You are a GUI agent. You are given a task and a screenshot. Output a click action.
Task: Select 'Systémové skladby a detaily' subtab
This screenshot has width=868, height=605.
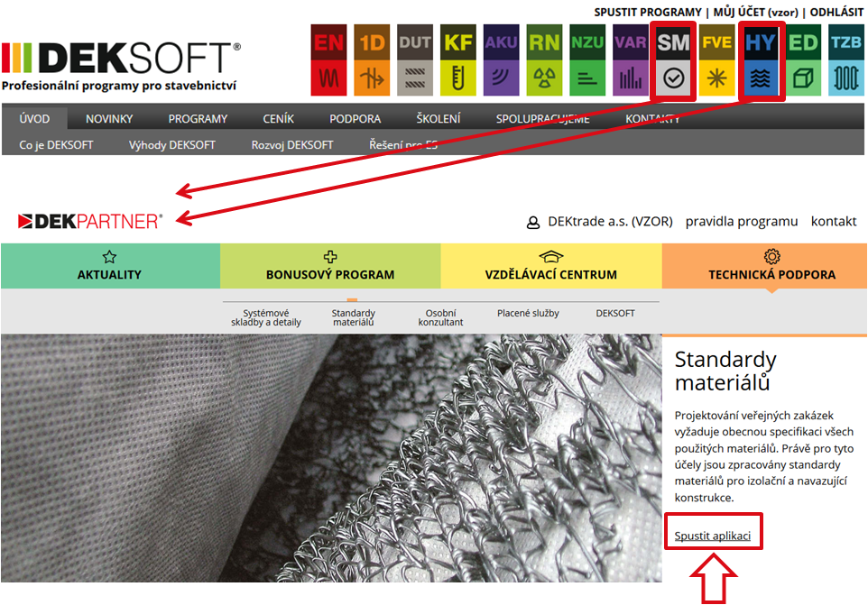coord(266,317)
